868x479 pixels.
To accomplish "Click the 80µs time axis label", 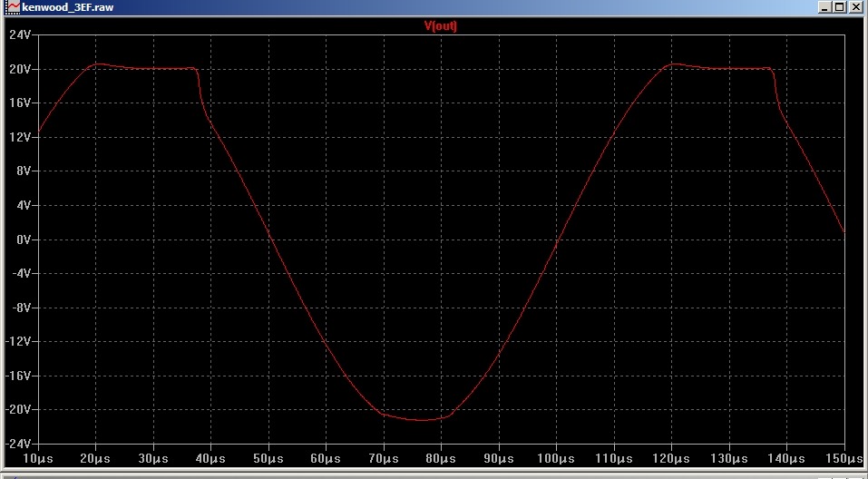I will pos(441,458).
